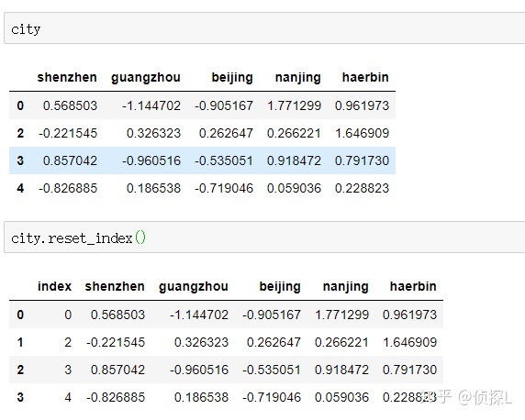Click 0.568503 in the reset_index output table
Viewport: 525px width, 420px height.
tap(117, 315)
